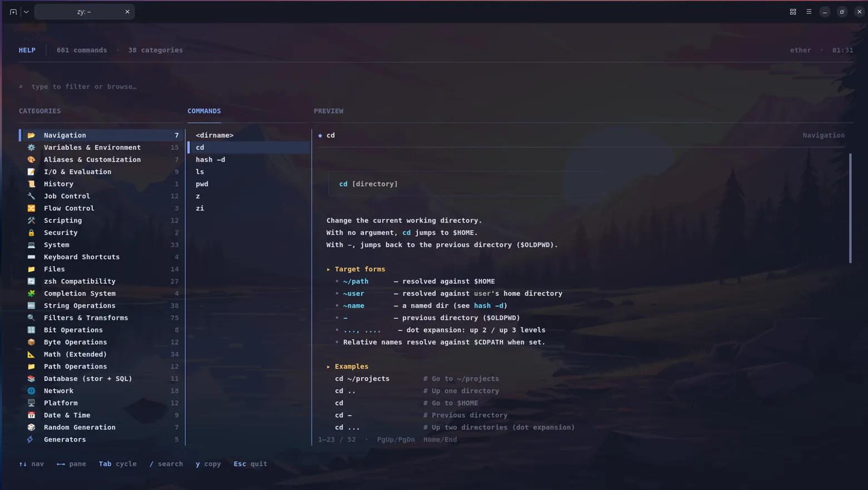Image resolution: width=868 pixels, height=490 pixels.
Task: Click the String Operations icon
Action: point(31,306)
